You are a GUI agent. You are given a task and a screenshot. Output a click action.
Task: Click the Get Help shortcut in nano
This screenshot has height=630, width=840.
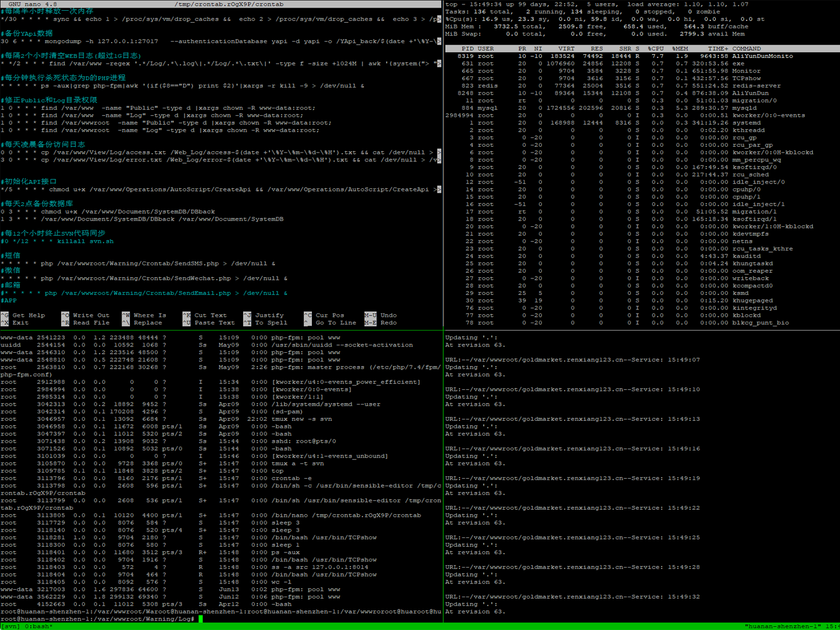(x=28, y=315)
